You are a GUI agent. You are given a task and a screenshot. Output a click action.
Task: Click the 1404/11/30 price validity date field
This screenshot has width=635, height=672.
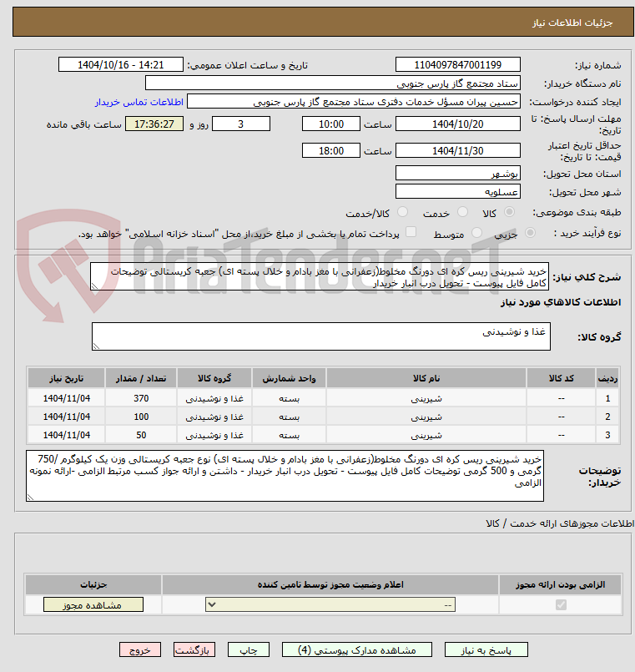[x=457, y=150]
